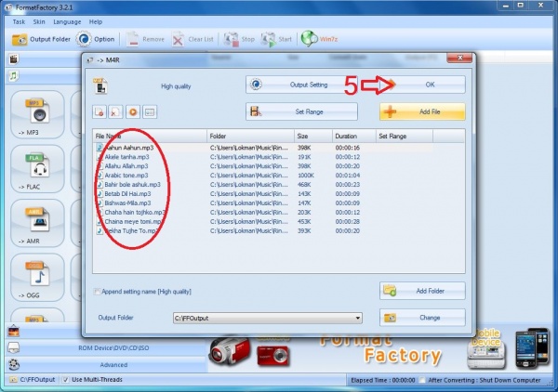
Task: Toggle Use Multi-Threads checkbox
Action: (x=65, y=380)
